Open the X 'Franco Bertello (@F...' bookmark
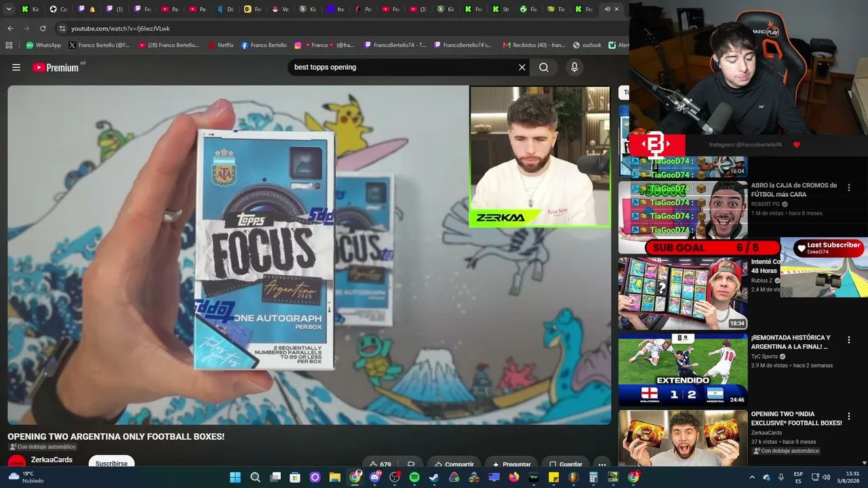The width and height of the screenshot is (868, 488). 99,45
